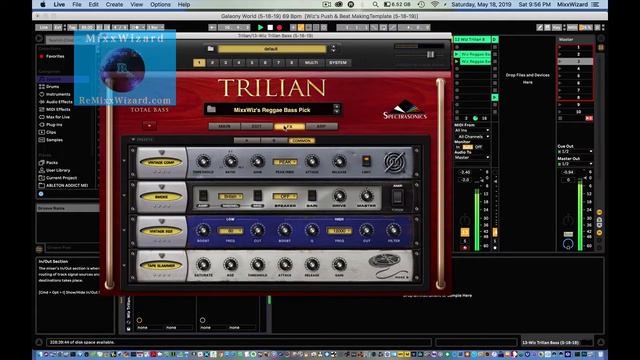Open the Vintage Comp effect selector
Image resolution: width=640 pixels, height=360 pixels.
pos(161,162)
